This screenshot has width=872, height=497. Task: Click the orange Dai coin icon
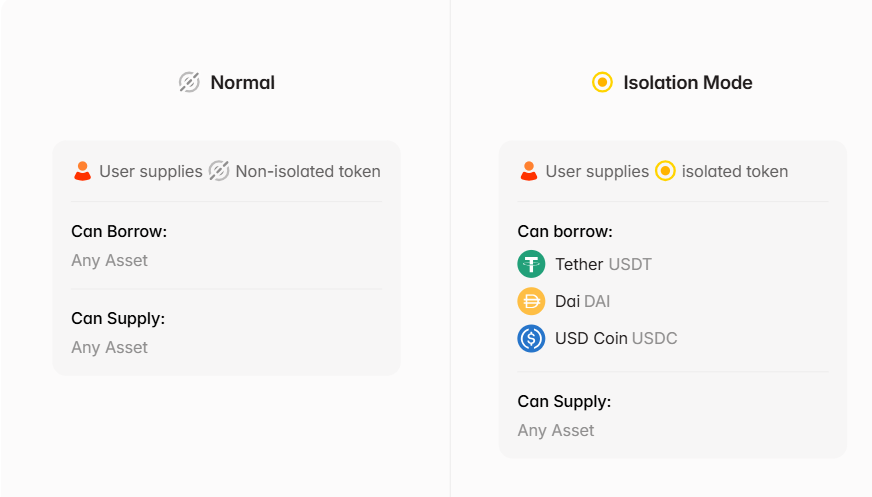click(531, 301)
